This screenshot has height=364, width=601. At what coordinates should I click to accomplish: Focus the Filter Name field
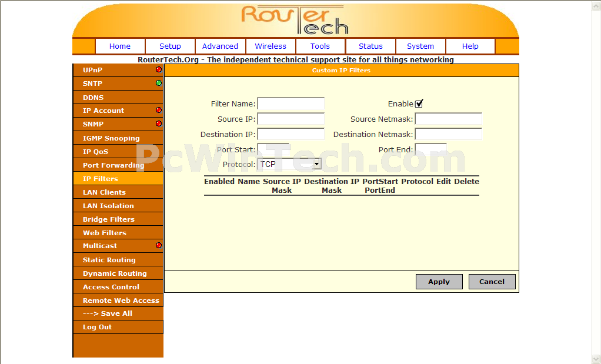tap(291, 103)
